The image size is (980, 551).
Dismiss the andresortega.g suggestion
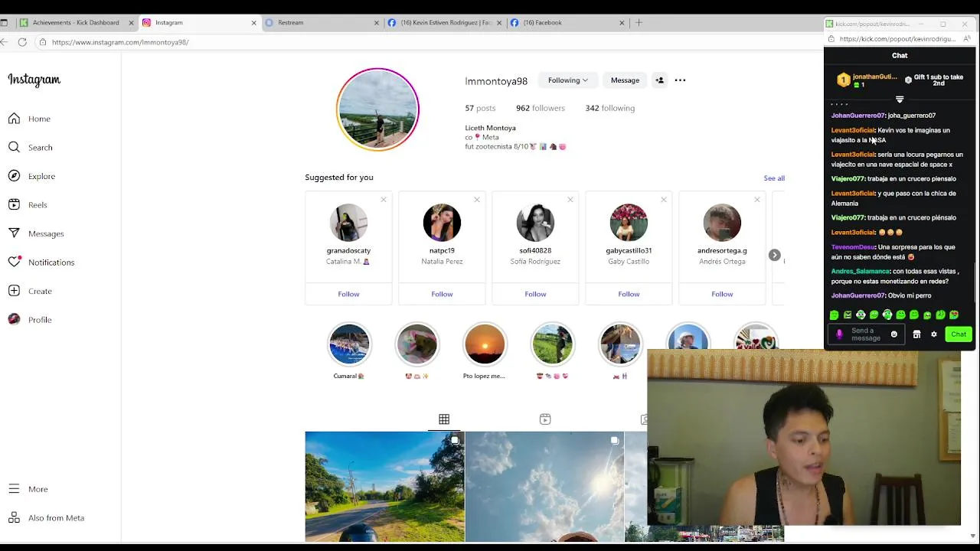pyautogui.click(x=757, y=200)
